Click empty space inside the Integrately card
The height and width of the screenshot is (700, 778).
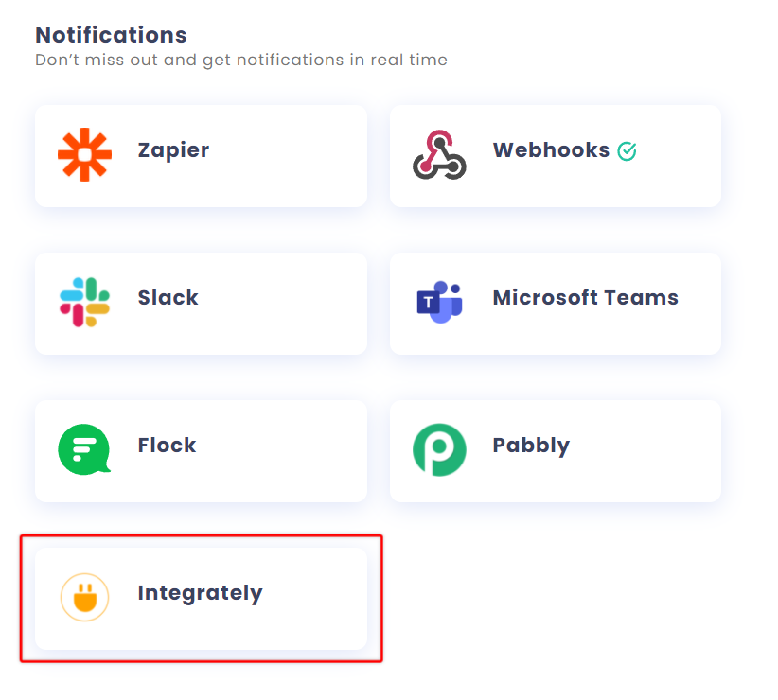[x=312, y=599]
